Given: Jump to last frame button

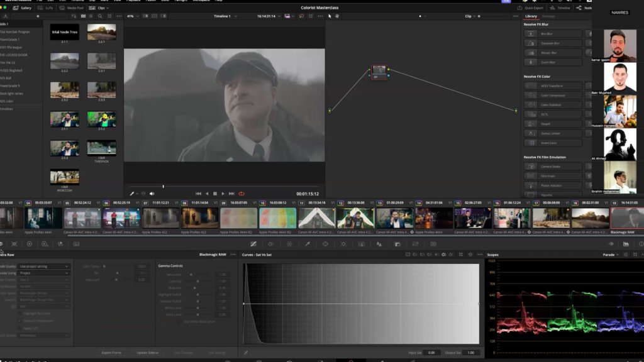Looking at the screenshot, I should pyautogui.click(x=231, y=194).
